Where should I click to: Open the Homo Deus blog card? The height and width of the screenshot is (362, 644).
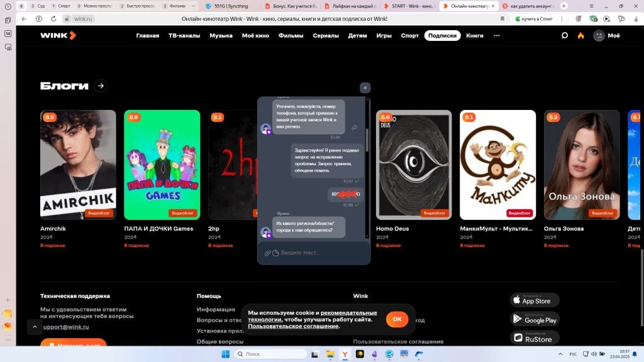(414, 165)
